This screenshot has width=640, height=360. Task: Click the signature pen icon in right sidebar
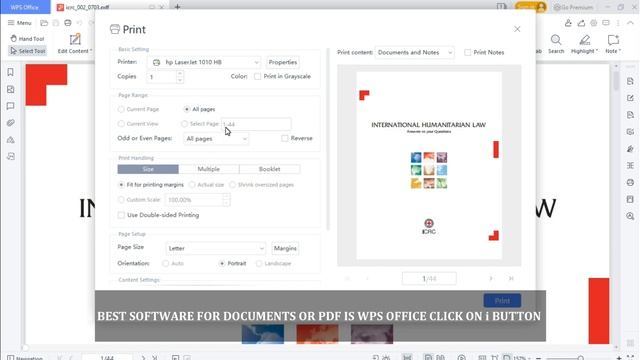631,149
